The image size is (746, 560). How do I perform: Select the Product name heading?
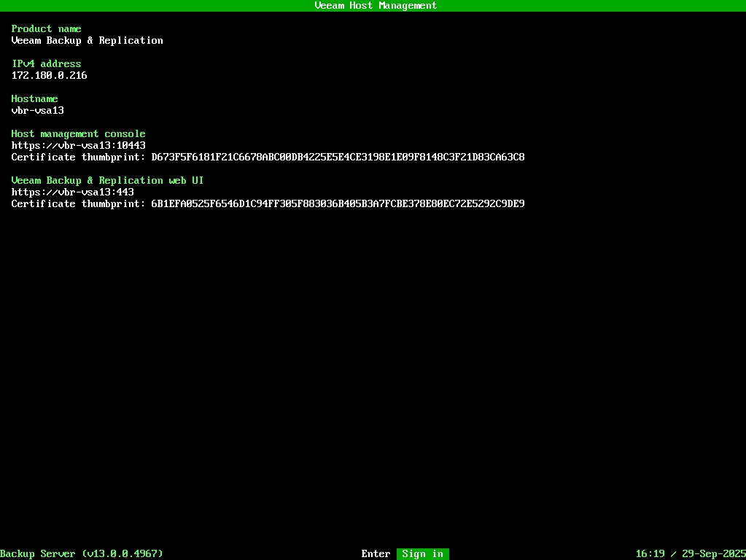(46, 29)
